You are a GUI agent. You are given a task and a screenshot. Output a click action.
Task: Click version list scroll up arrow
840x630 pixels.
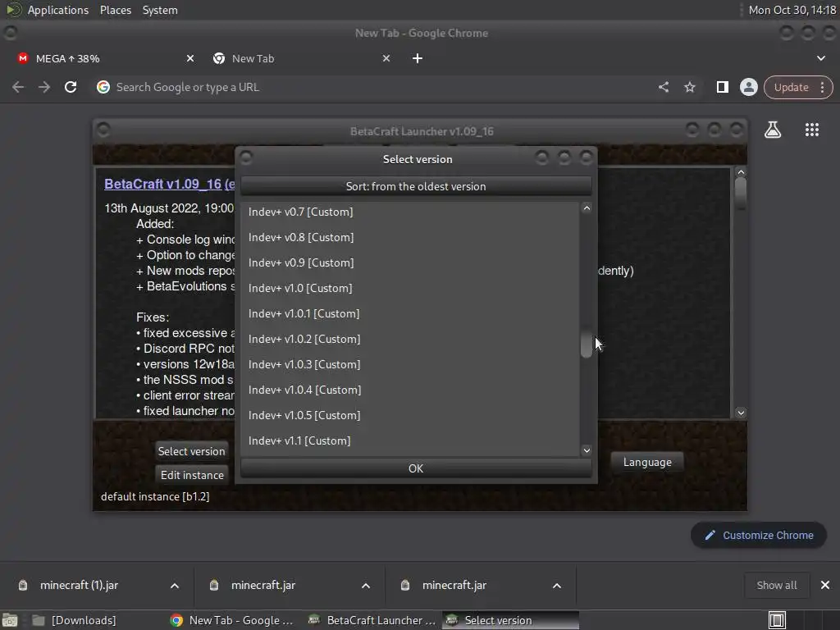[x=587, y=208]
